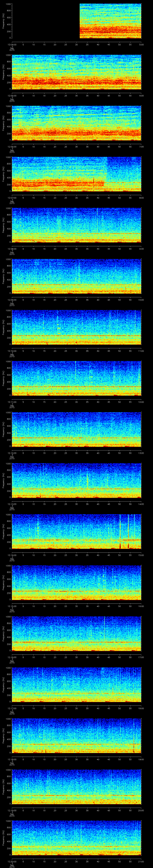Screen dimensions: 153x868
Task: Click the '12:16:00' time axis label
Action: tap(12, 657)
